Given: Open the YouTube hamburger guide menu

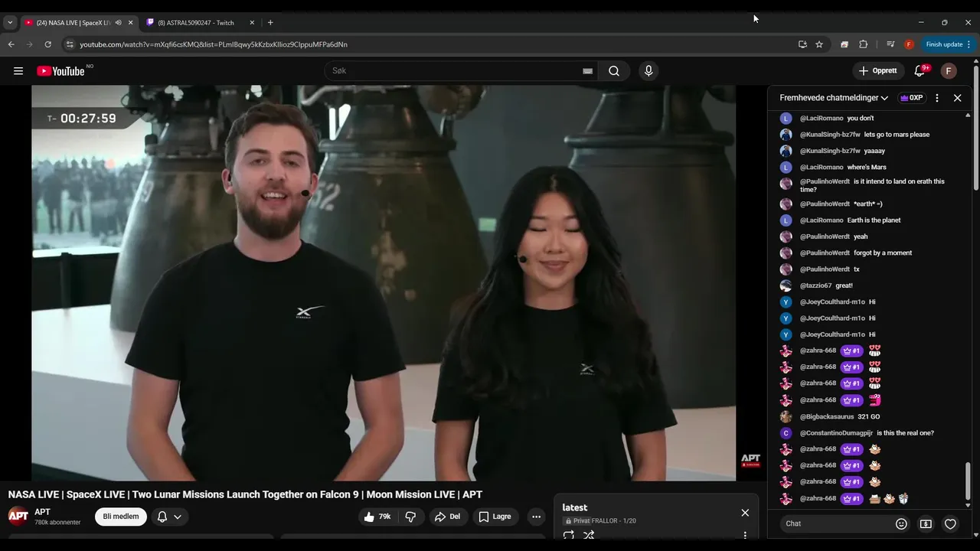Looking at the screenshot, I should [18, 71].
